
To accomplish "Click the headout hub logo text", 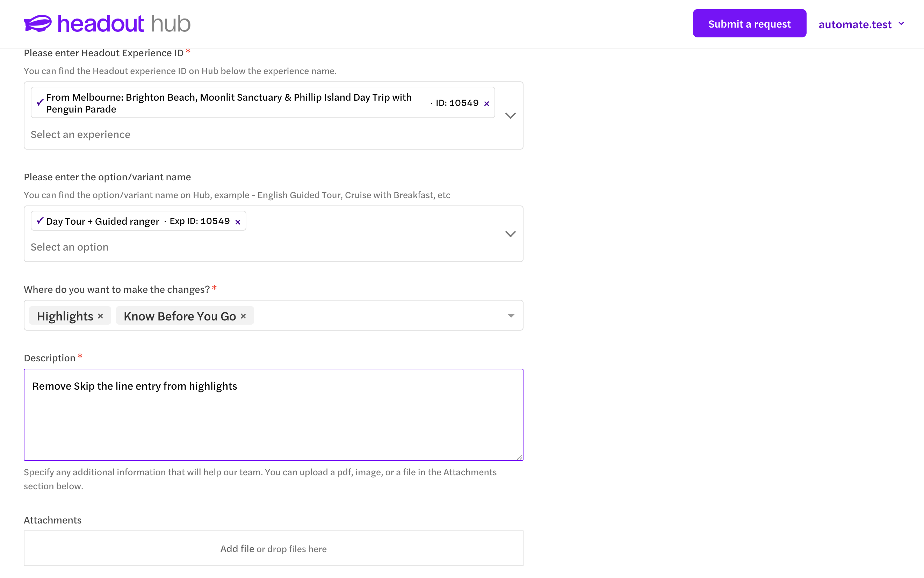I will [x=124, y=24].
